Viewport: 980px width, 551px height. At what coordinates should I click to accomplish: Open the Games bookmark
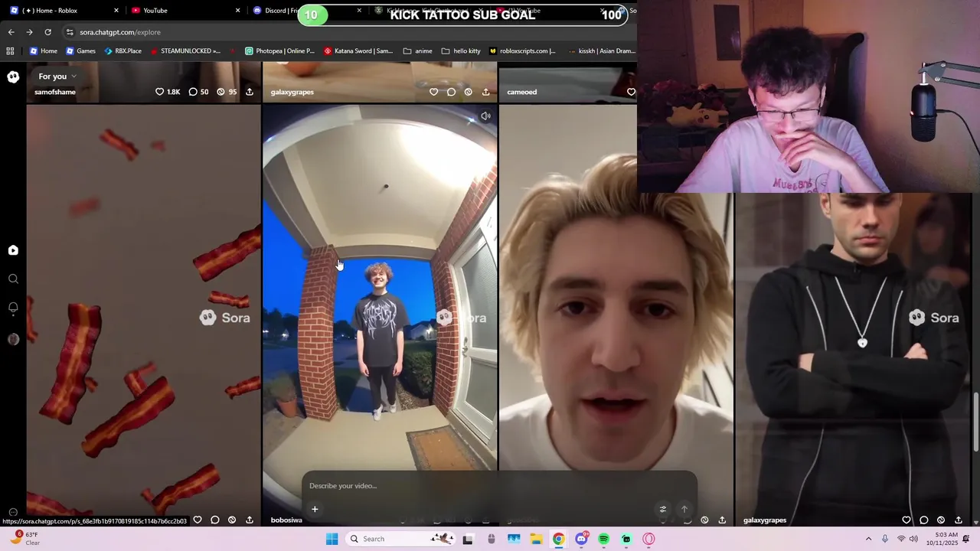[x=80, y=51]
